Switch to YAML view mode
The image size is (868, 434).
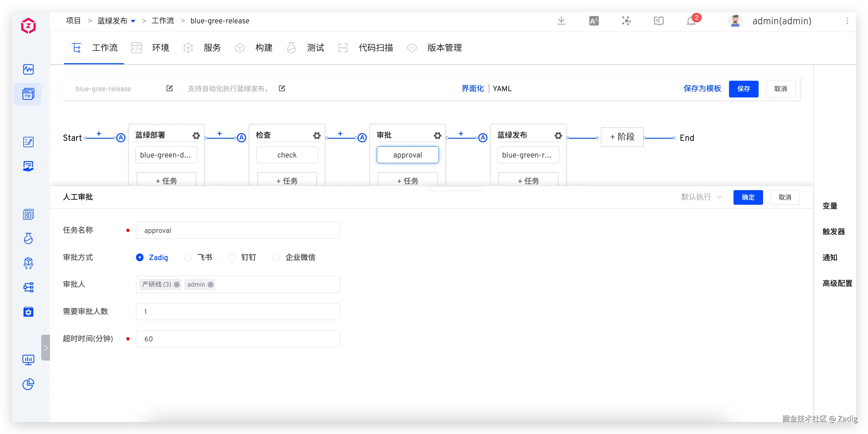coord(502,88)
